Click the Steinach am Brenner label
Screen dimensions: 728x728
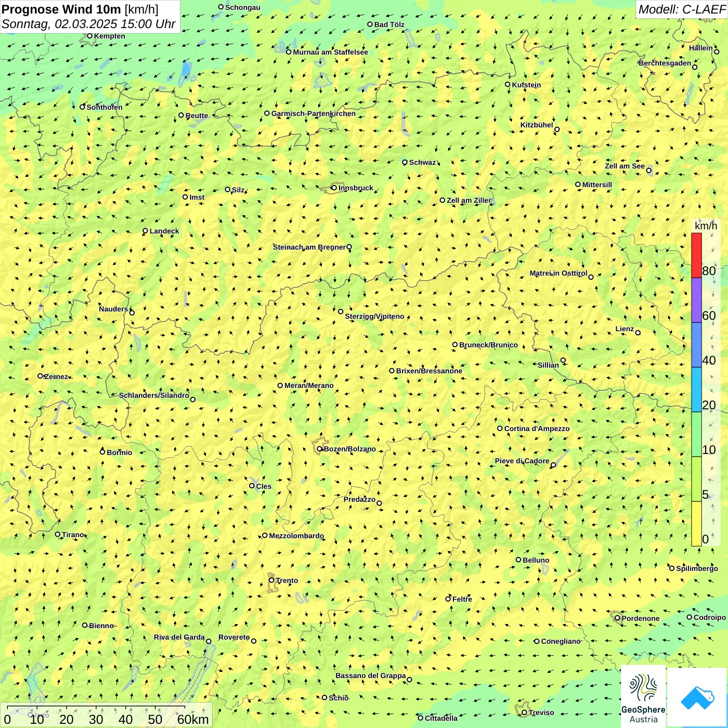309,247
